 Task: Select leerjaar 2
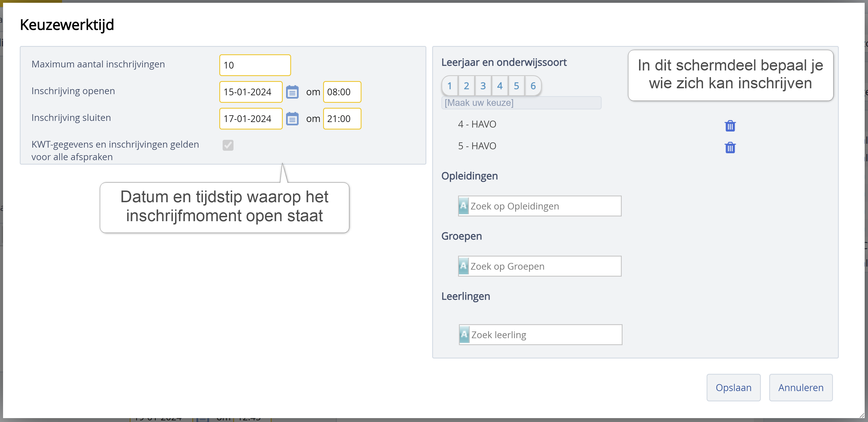(466, 86)
